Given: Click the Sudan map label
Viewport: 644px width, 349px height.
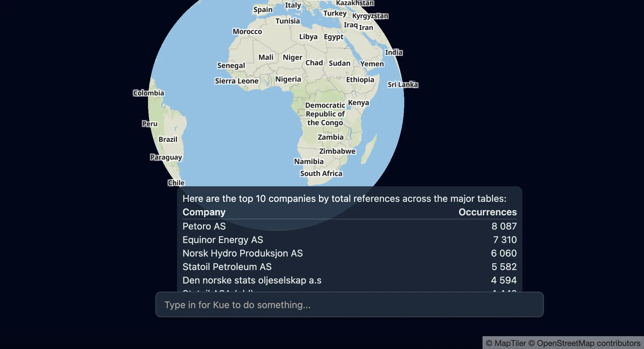Looking at the screenshot, I should 340,63.
